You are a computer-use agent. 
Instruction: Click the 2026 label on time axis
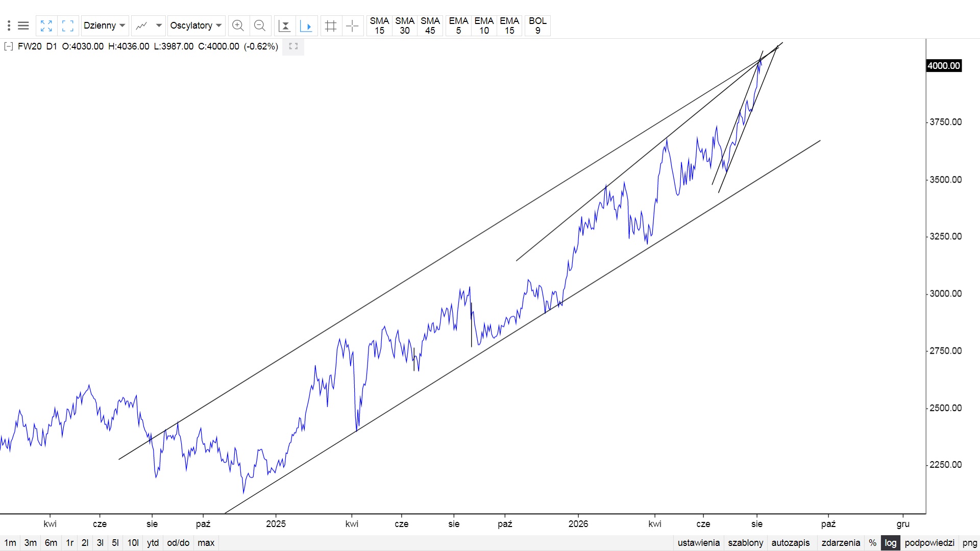click(x=578, y=524)
